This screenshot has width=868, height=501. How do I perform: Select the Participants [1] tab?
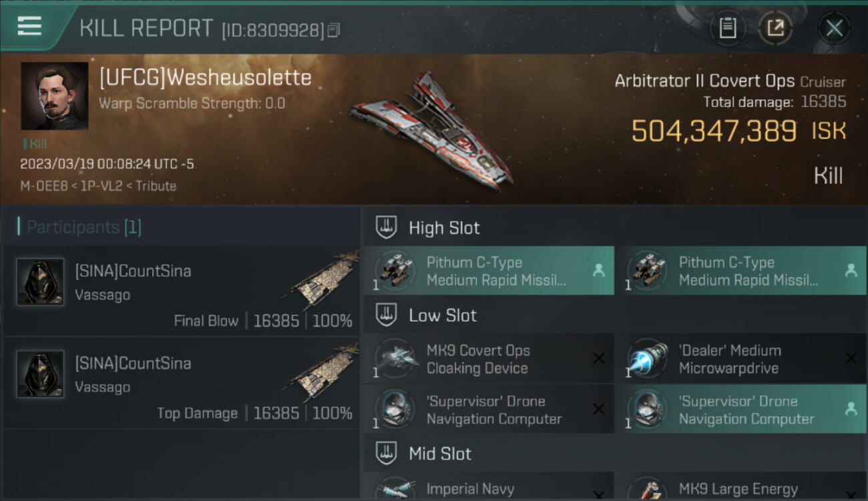[84, 227]
